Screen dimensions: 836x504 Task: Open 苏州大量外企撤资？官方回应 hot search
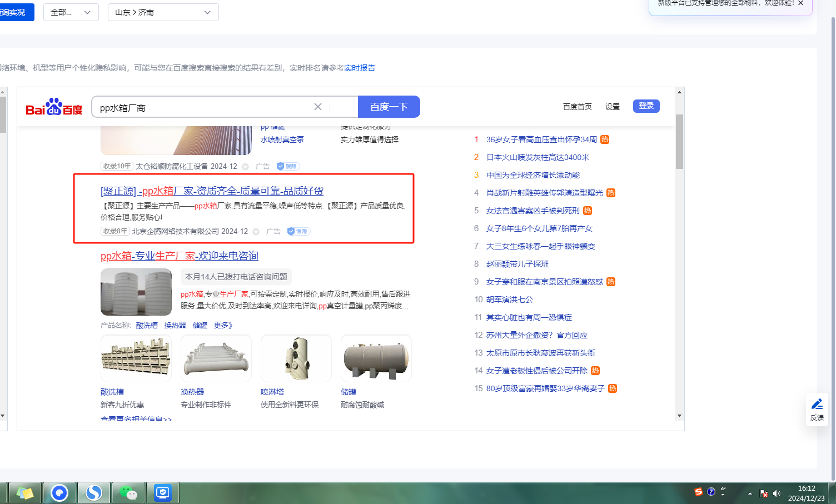(537, 335)
